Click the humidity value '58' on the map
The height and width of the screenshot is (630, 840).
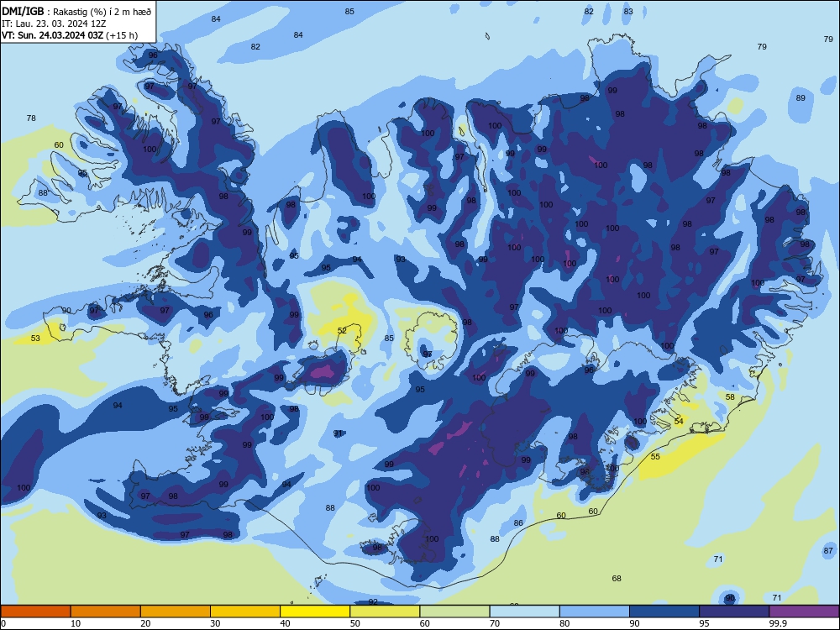point(730,397)
